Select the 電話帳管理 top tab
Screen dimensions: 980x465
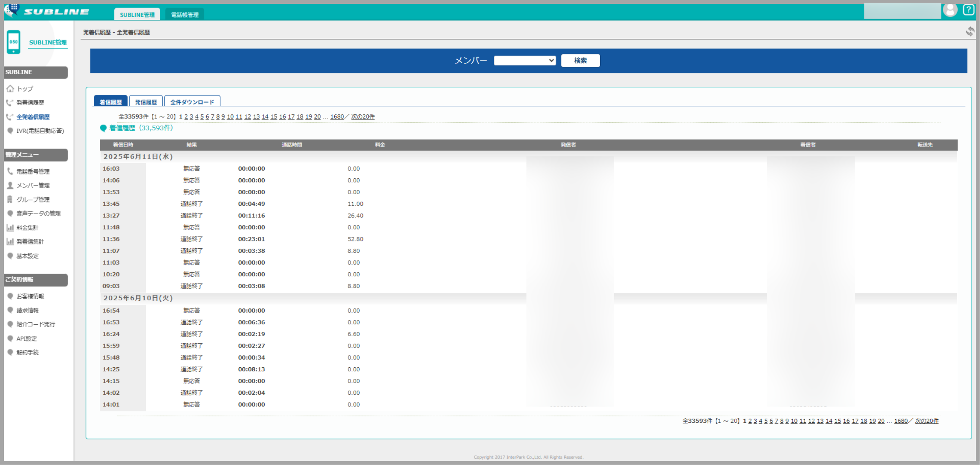click(x=185, y=15)
